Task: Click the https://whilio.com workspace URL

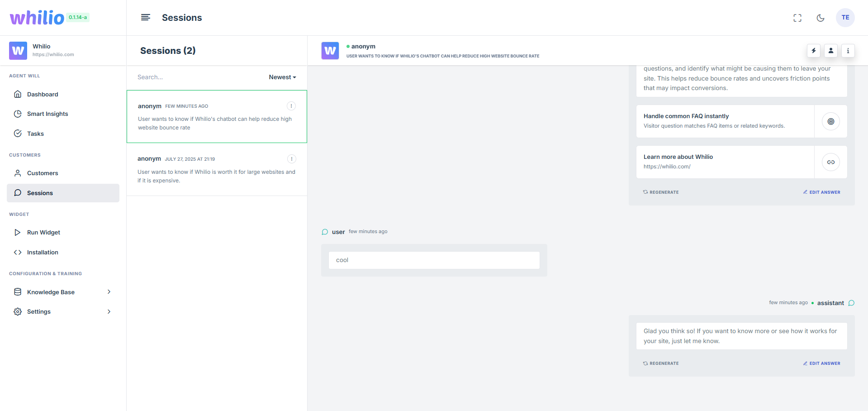Action: coord(53,54)
